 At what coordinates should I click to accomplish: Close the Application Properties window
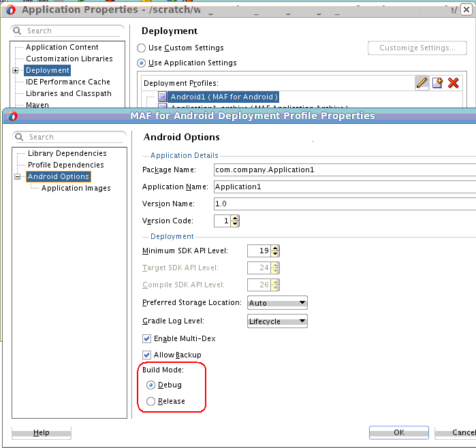(466, 10)
